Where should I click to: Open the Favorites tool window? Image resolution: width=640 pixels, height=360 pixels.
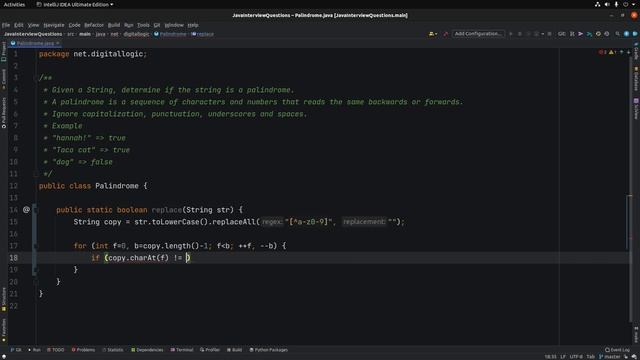point(4,330)
